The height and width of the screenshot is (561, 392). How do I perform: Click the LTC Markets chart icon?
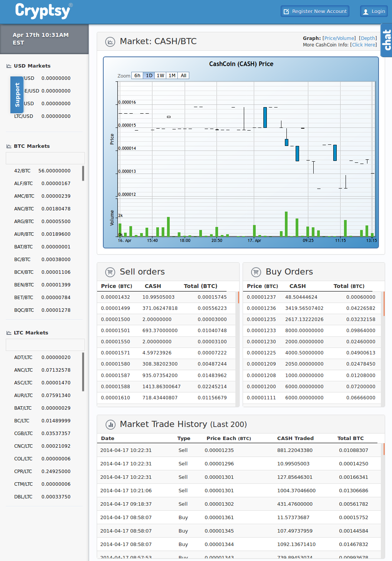coord(9,333)
